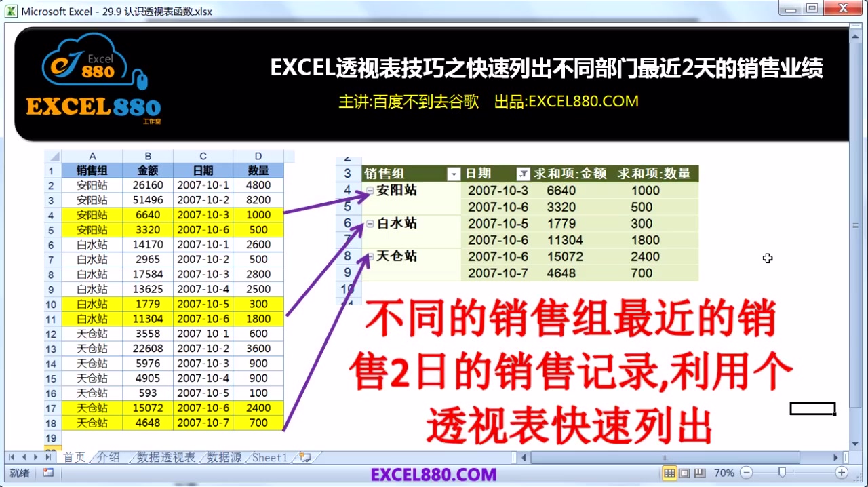Collapse the 安阳站 group
Image resolution: width=868 pixels, height=487 pixels.
tap(370, 191)
